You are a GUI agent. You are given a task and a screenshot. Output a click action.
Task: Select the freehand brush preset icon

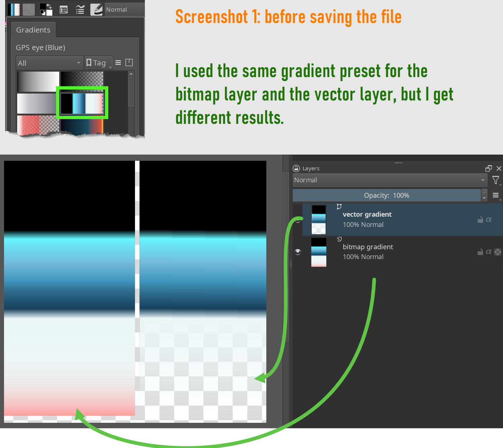tap(97, 10)
